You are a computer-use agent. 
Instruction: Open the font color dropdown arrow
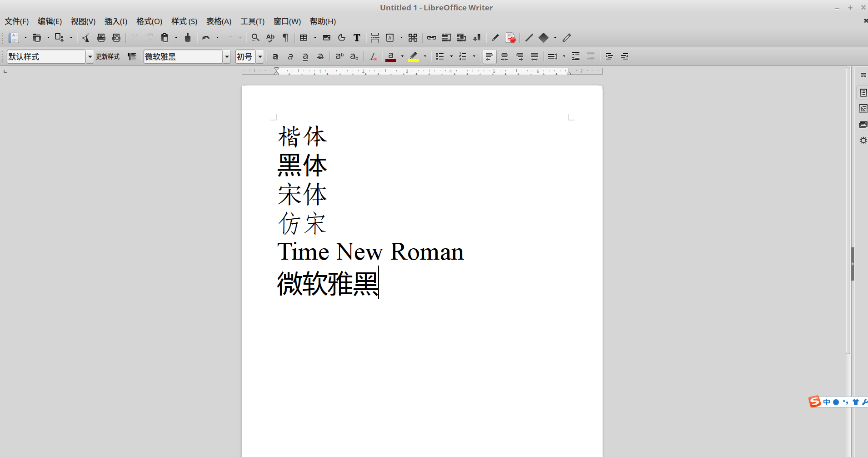click(402, 56)
